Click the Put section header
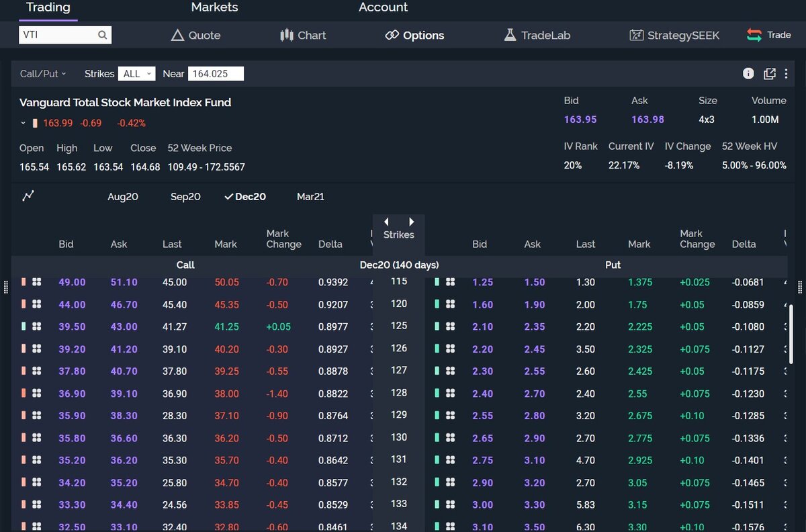 (613, 265)
